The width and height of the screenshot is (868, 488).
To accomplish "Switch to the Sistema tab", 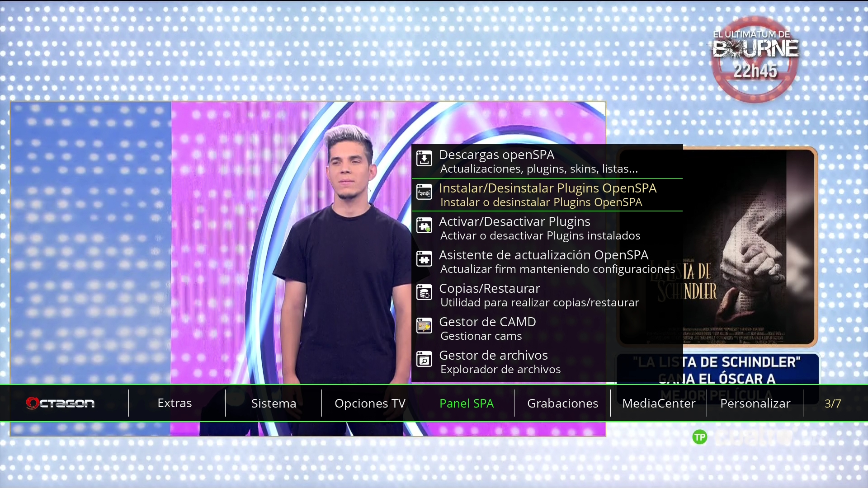I will (x=274, y=403).
